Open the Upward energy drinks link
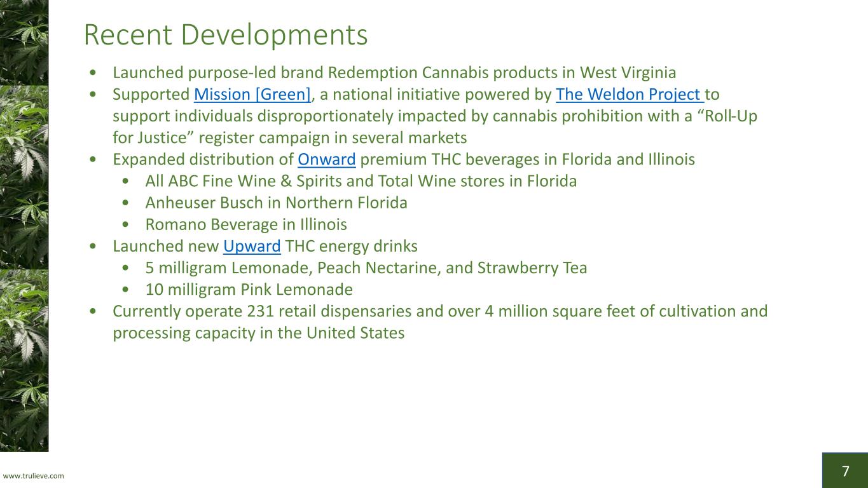This screenshot has width=868, height=488. click(252, 245)
